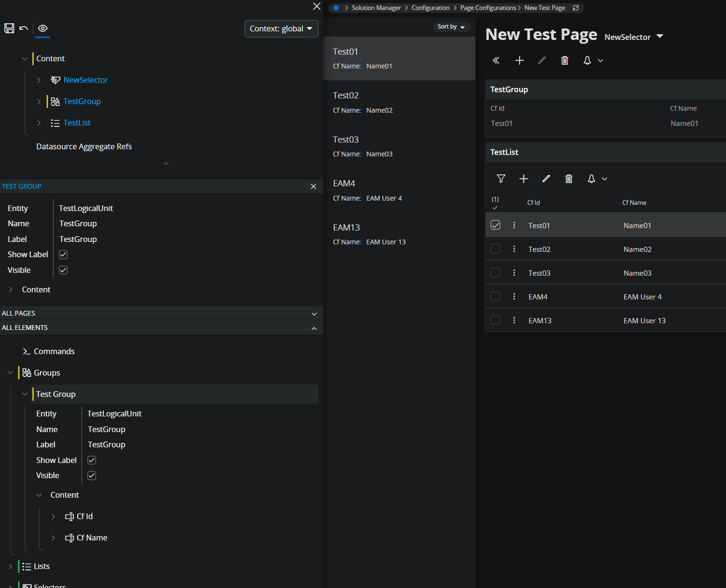Open preview with the eye icon
This screenshot has height=588, width=726.
[x=42, y=29]
